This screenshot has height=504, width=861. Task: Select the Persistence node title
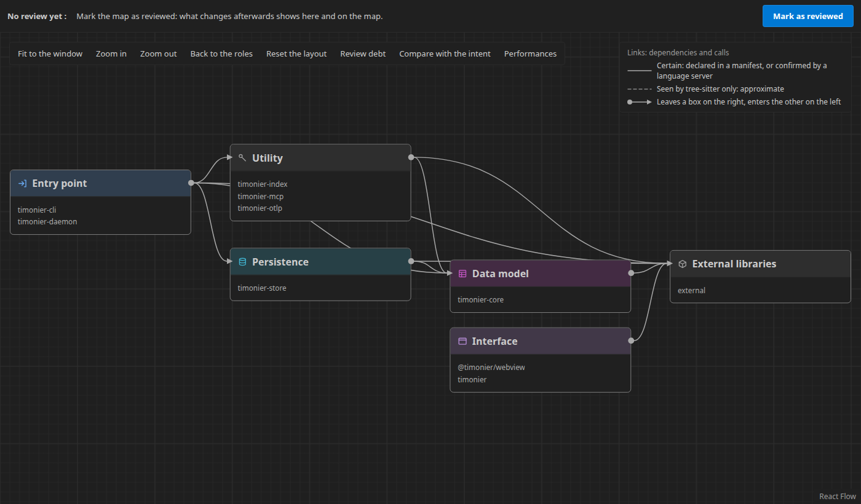[280, 262]
